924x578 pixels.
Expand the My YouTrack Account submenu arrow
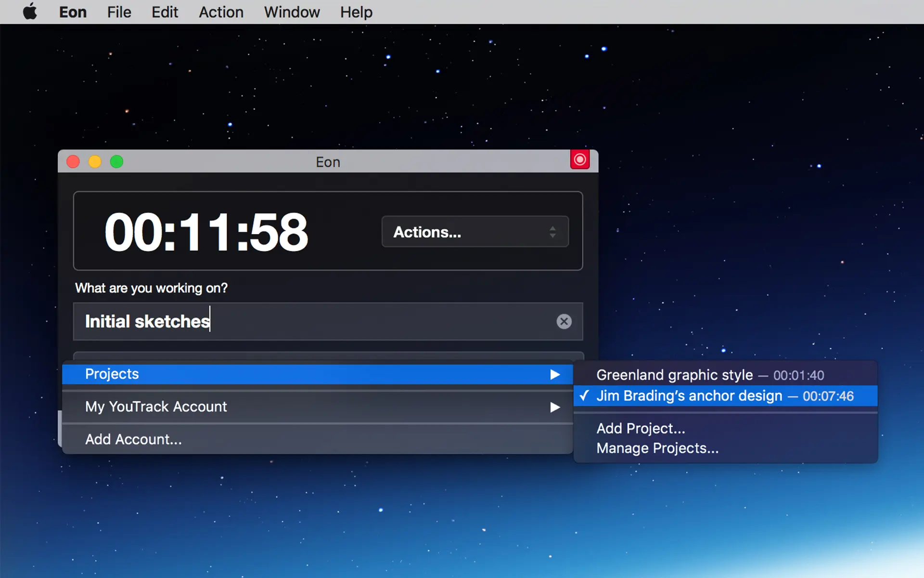point(555,407)
